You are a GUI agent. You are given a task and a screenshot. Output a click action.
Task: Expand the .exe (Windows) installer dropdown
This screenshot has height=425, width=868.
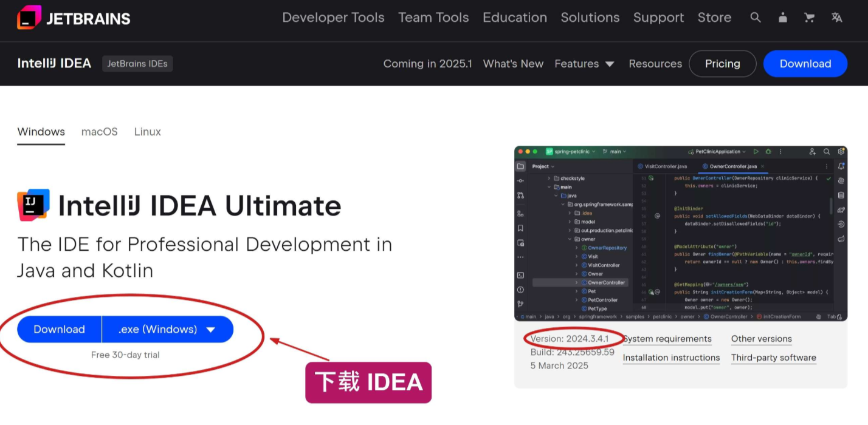click(x=168, y=329)
